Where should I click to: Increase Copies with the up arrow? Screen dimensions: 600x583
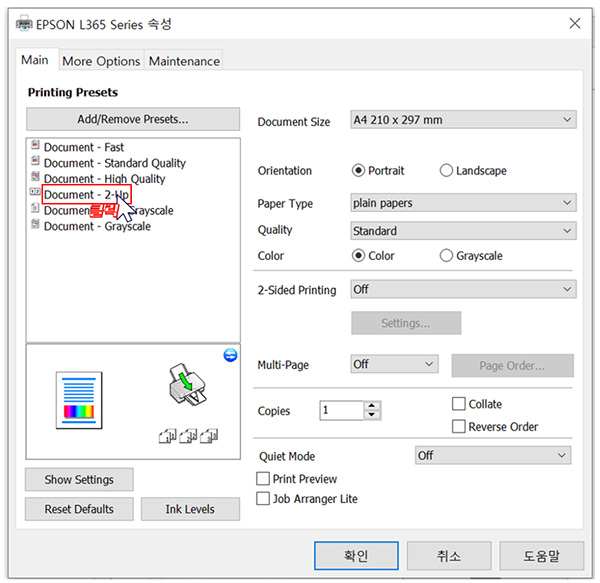pyautogui.click(x=372, y=406)
